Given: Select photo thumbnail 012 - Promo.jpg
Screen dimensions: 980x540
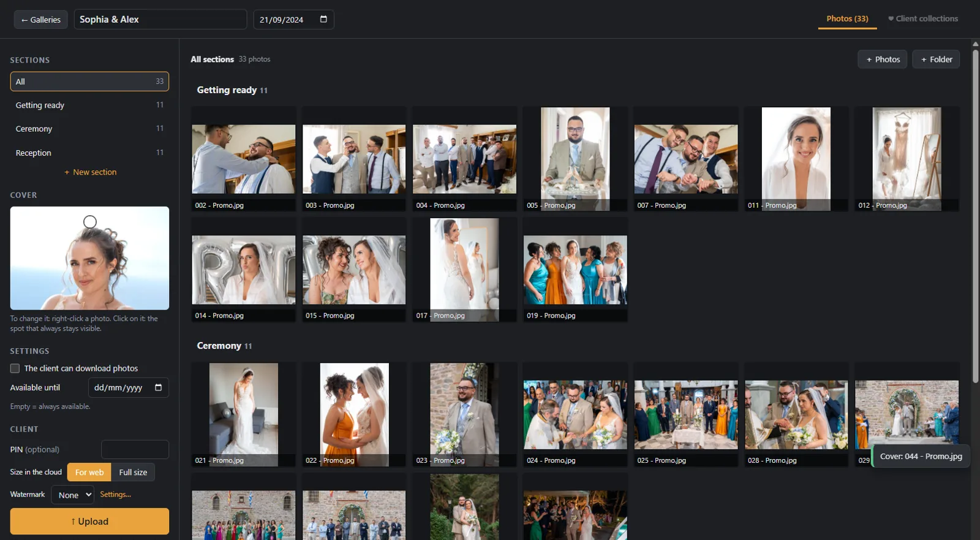Looking at the screenshot, I should click(x=907, y=159).
